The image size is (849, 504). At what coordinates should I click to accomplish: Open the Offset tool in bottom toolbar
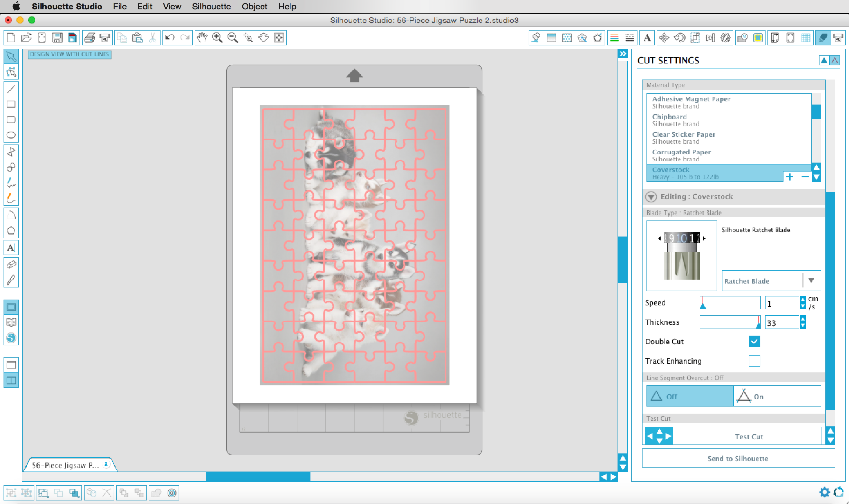coord(172,493)
